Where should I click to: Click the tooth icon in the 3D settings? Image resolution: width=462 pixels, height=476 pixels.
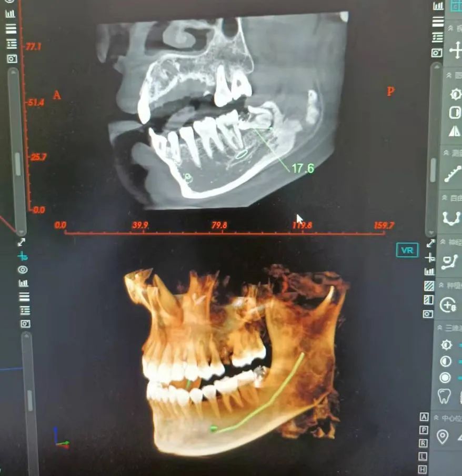pyautogui.click(x=445, y=395)
